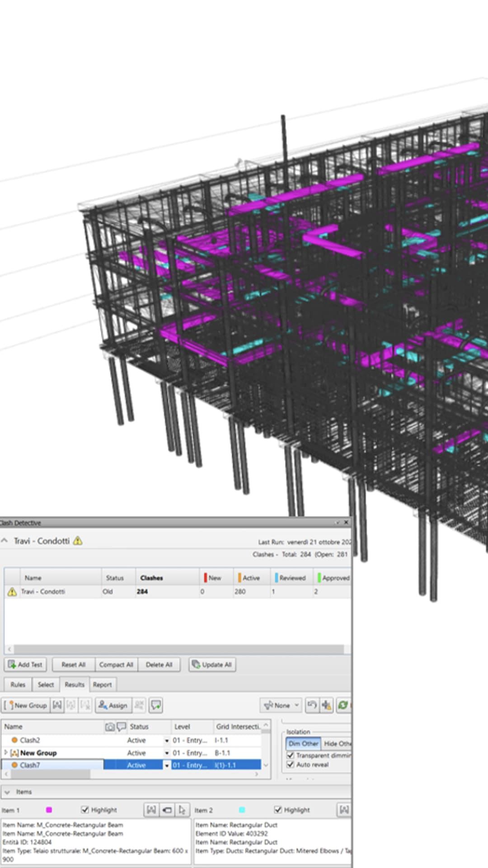Click the Delete All button
The image size is (488, 868).
click(159, 665)
